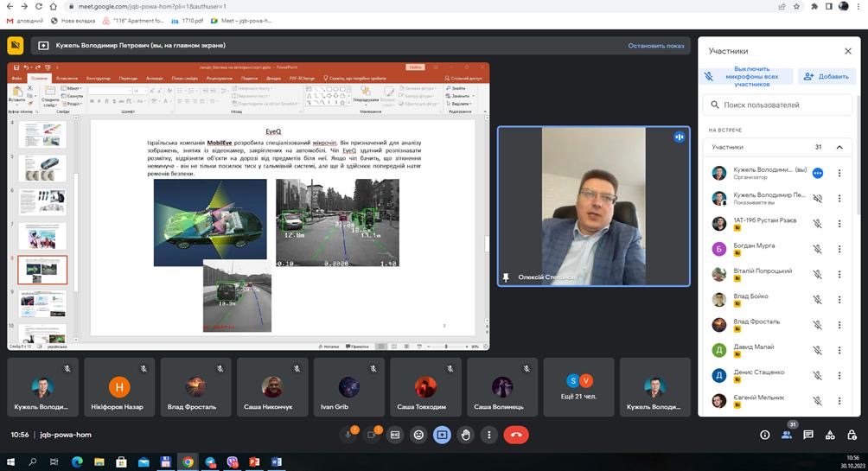Click the red leave call button

[515, 435]
